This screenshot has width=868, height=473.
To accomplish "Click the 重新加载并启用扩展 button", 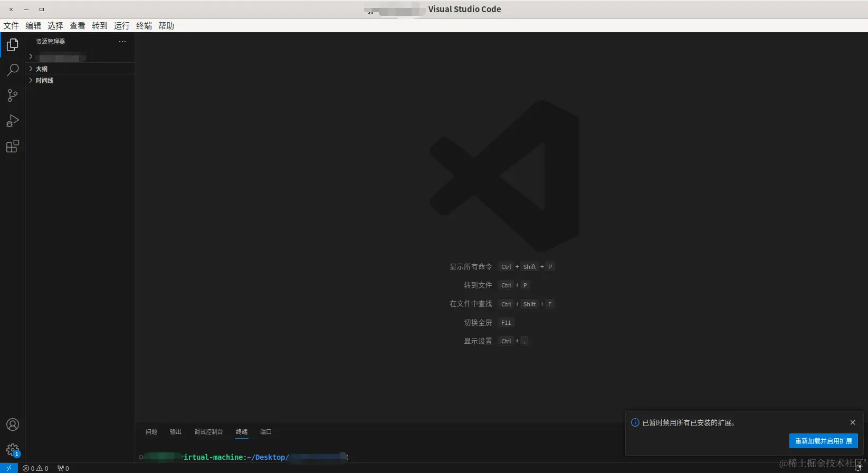I will 824,441.
